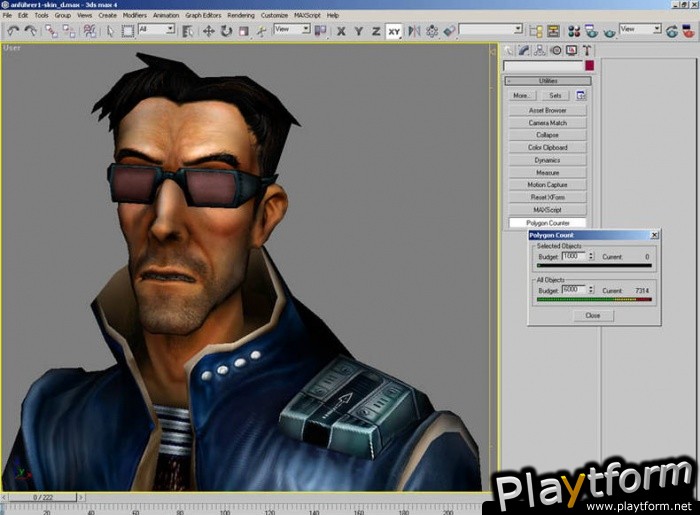Click the Select and Manipulate icon
The image size is (700, 515).
tap(262, 31)
